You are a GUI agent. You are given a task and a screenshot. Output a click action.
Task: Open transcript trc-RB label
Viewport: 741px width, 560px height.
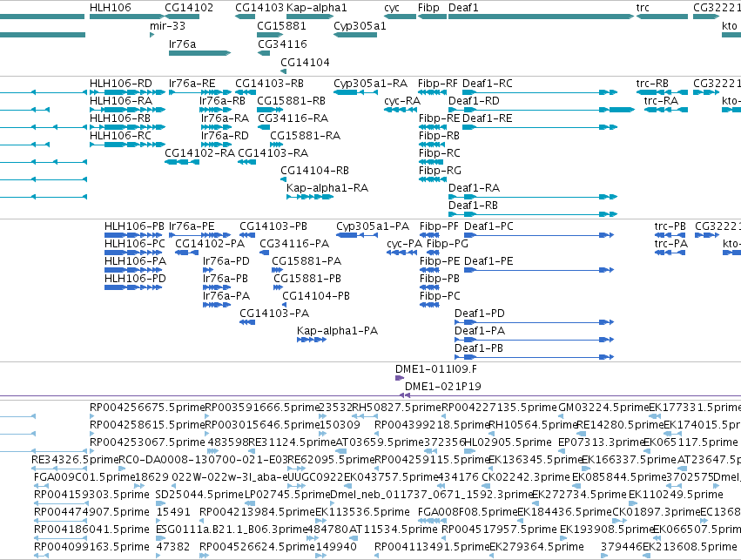click(652, 84)
